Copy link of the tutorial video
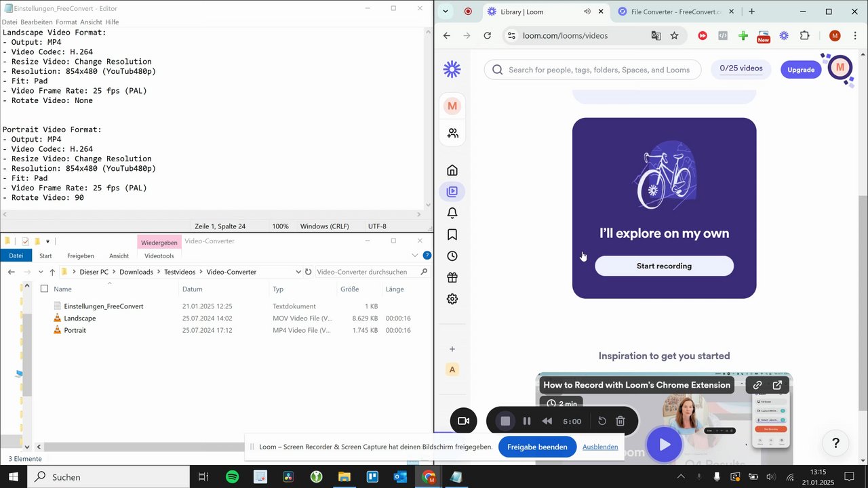Viewport: 868px width, 488px height. [757, 385]
